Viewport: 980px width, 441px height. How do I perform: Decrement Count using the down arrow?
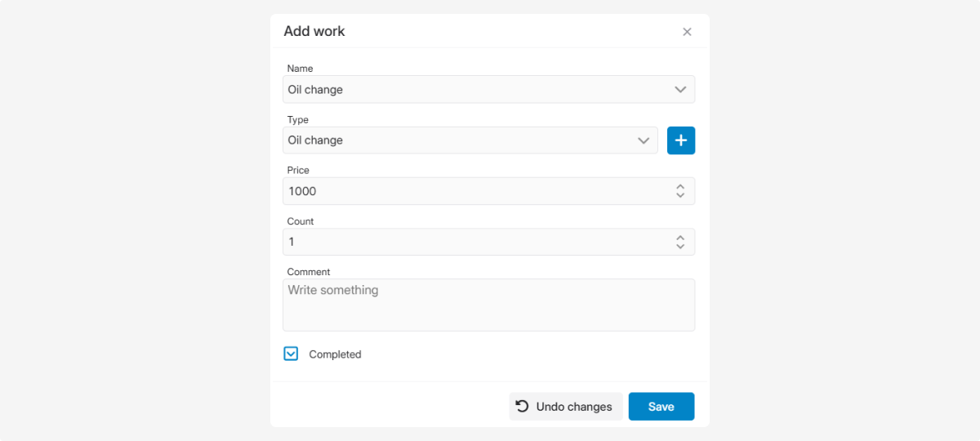(x=680, y=247)
